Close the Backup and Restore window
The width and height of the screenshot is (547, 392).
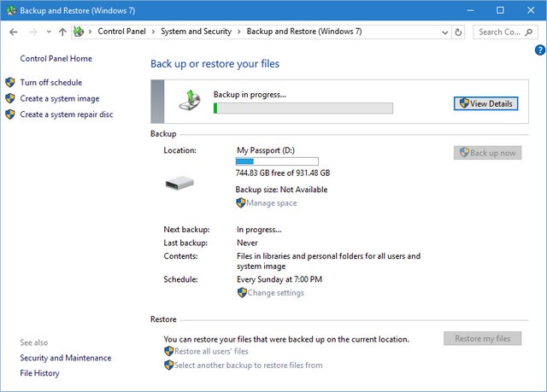pyautogui.click(x=531, y=10)
